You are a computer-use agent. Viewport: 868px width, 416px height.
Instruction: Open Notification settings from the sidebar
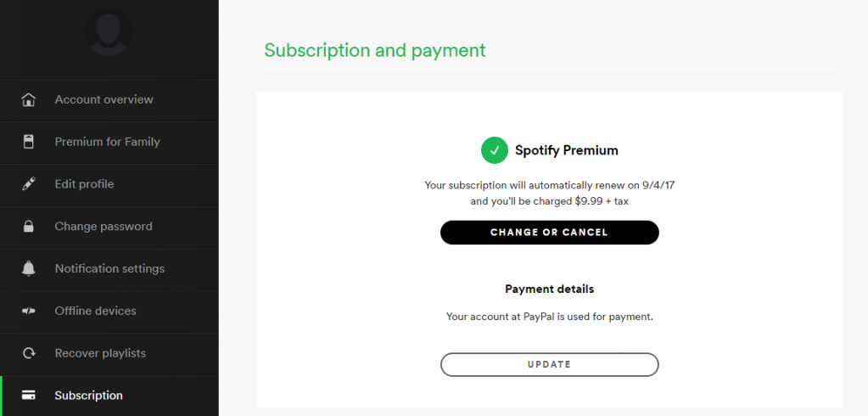point(109,268)
